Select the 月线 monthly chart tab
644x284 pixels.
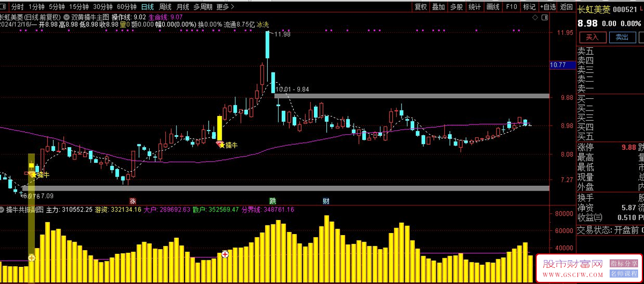tap(182, 7)
